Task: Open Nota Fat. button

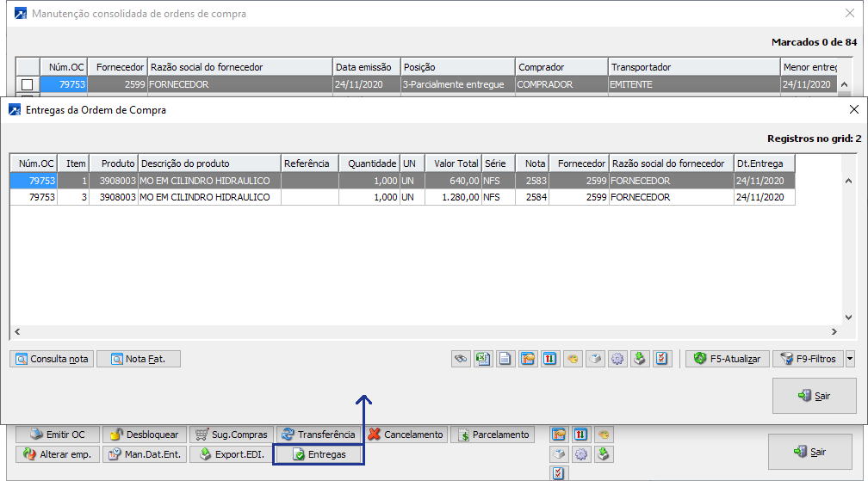Action: click(139, 359)
